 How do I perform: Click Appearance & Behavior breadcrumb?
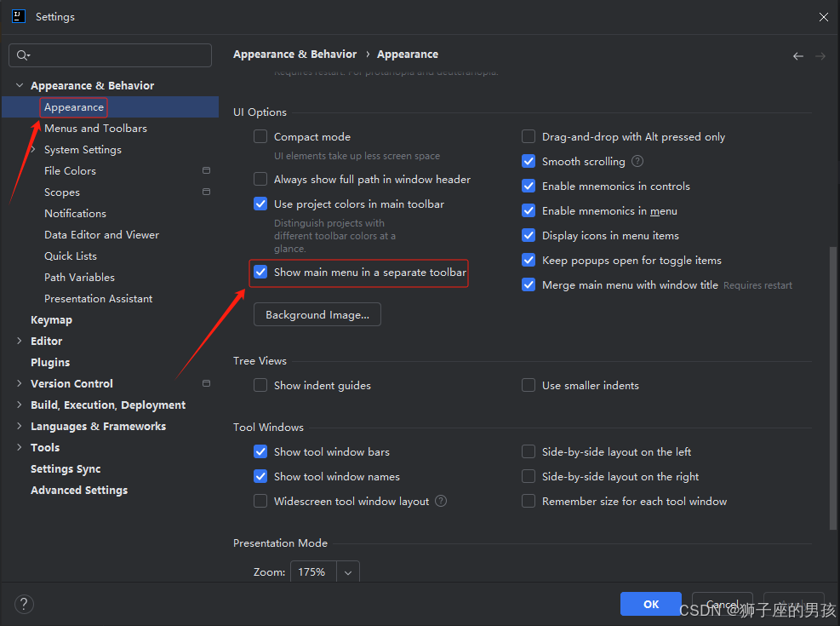coord(294,55)
